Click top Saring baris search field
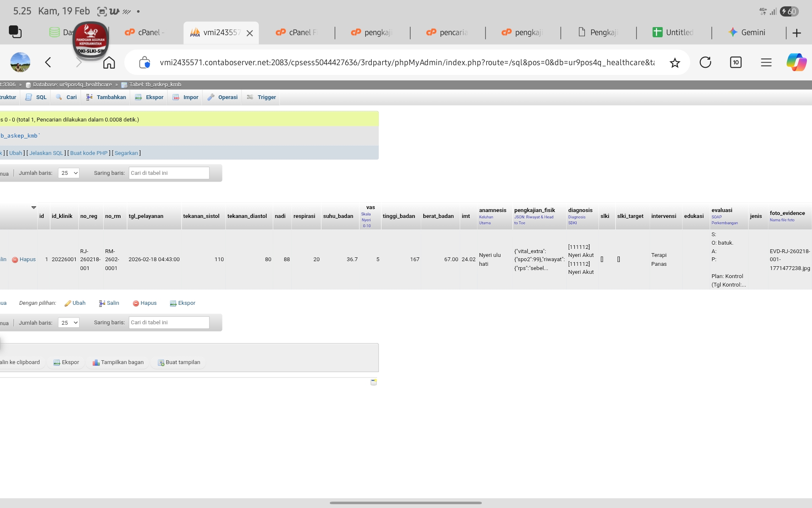 point(169,173)
